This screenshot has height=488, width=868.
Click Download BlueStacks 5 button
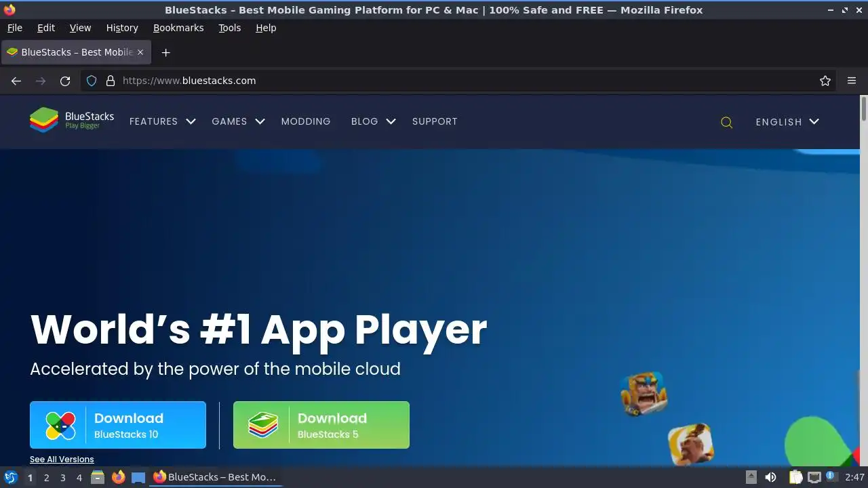tap(321, 425)
